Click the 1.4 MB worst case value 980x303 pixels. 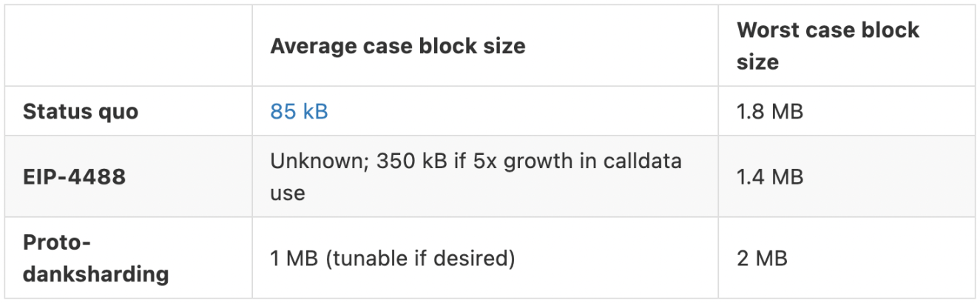(x=769, y=177)
